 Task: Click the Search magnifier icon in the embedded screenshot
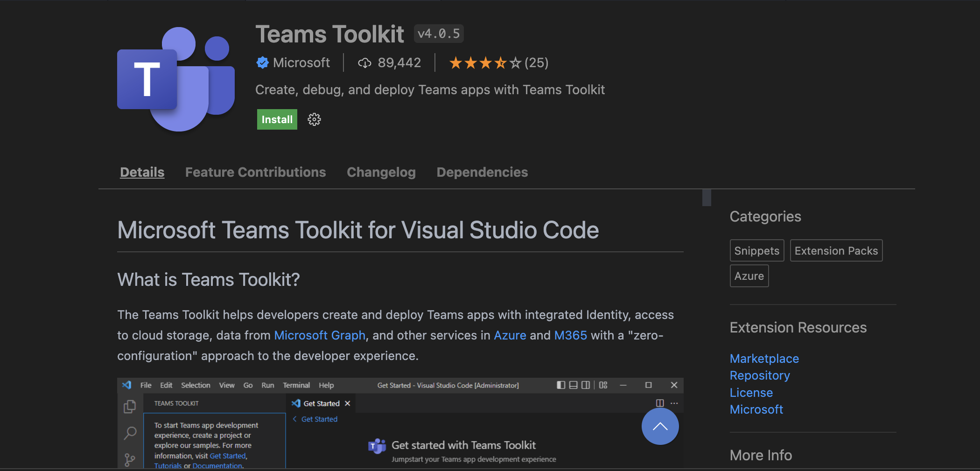(130, 433)
